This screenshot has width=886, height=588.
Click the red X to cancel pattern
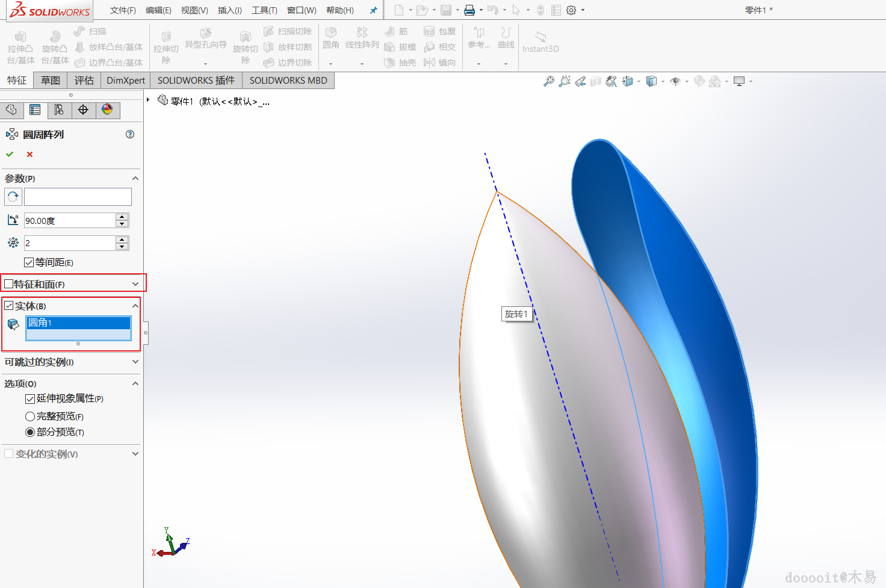(x=29, y=155)
